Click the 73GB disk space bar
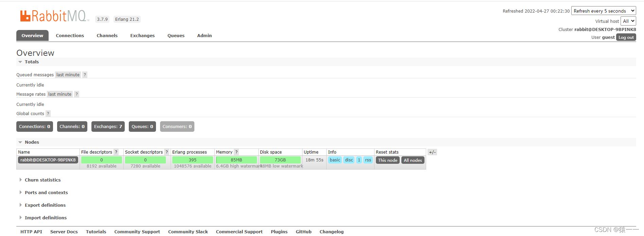Screen dimensions: 644x236 point(280,160)
